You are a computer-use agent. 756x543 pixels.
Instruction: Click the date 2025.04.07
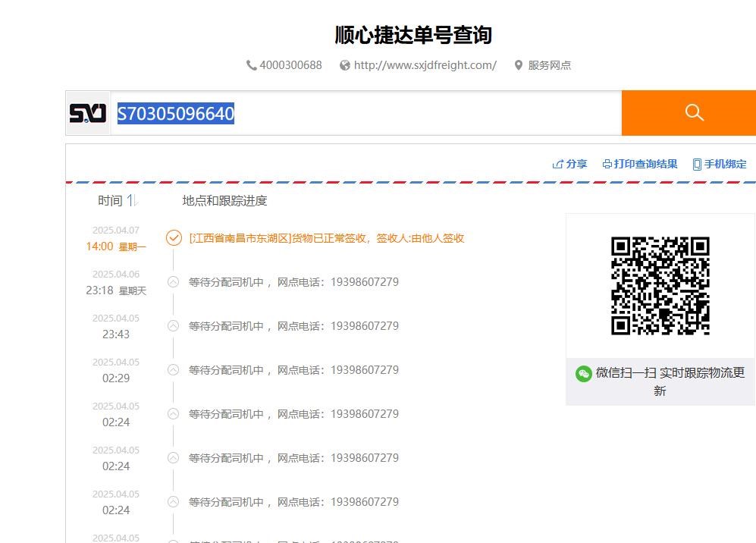point(116,230)
